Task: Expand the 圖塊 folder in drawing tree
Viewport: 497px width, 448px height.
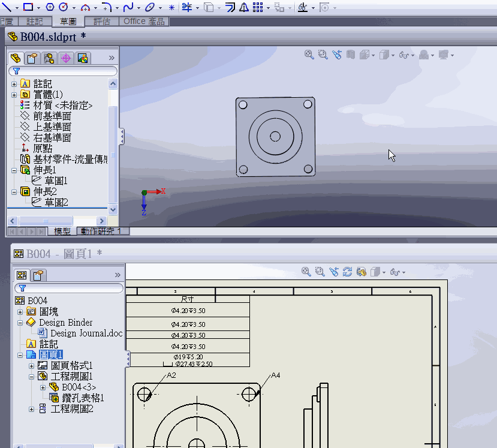Action: click(20, 312)
